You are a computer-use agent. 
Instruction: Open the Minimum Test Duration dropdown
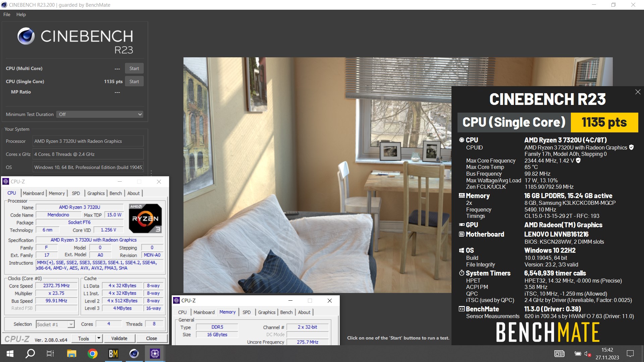(100, 114)
